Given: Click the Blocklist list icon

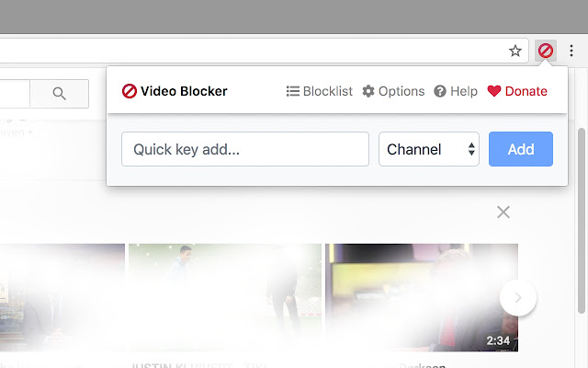Looking at the screenshot, I should (292, 91).
